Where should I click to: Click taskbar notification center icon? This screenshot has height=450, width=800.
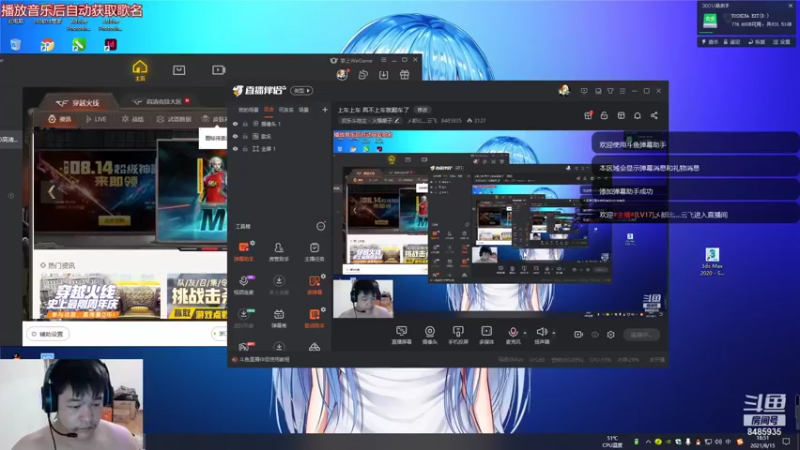tap(786, 441)
